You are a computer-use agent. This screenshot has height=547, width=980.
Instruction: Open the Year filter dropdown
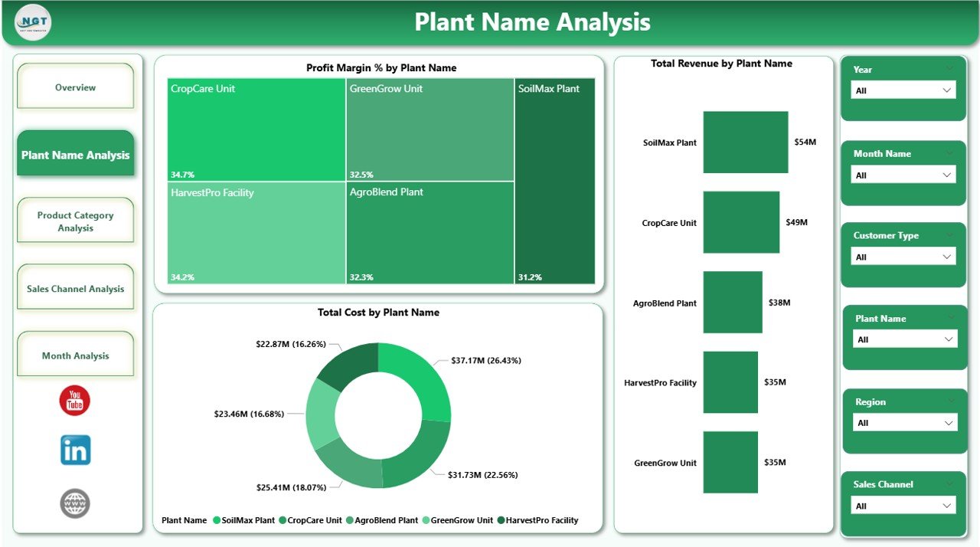[x=950, y=89]
